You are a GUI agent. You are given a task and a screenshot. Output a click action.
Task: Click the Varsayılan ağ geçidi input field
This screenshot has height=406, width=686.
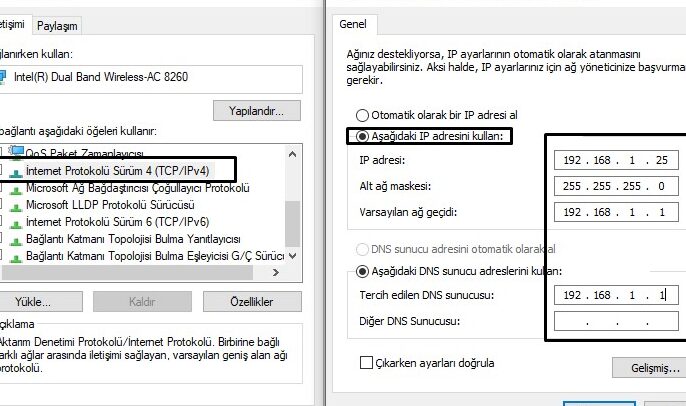[616, 212]
